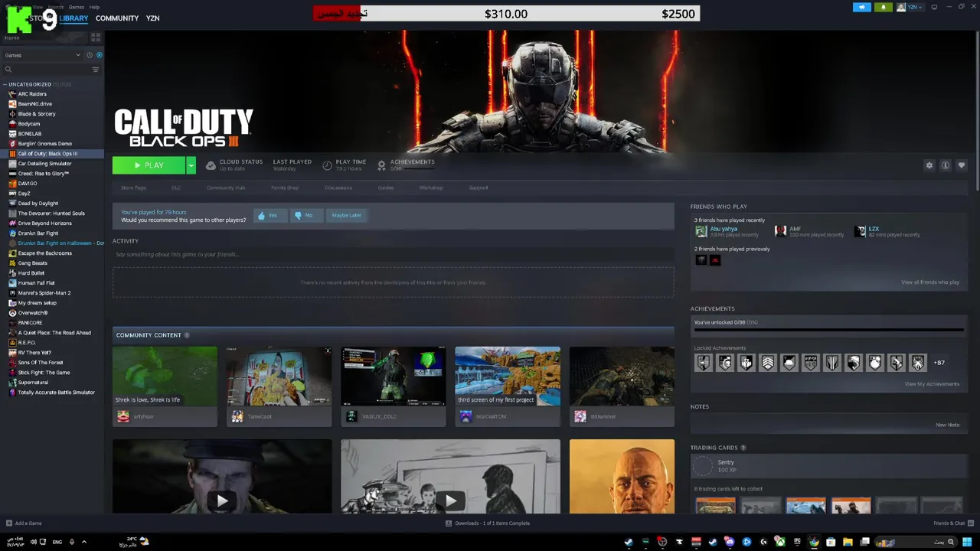The height and width of the screenshot is (551, 980).
Task: Open the Windows Start button
Action: (x=967, y=542)
